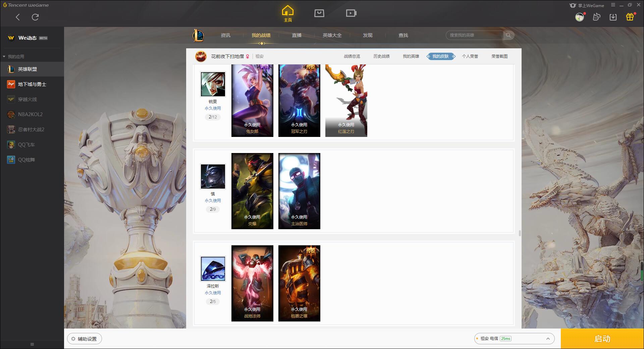Click the magnifier search button
The height and width of the screenshot is (349, 644).
coord(508,35)
